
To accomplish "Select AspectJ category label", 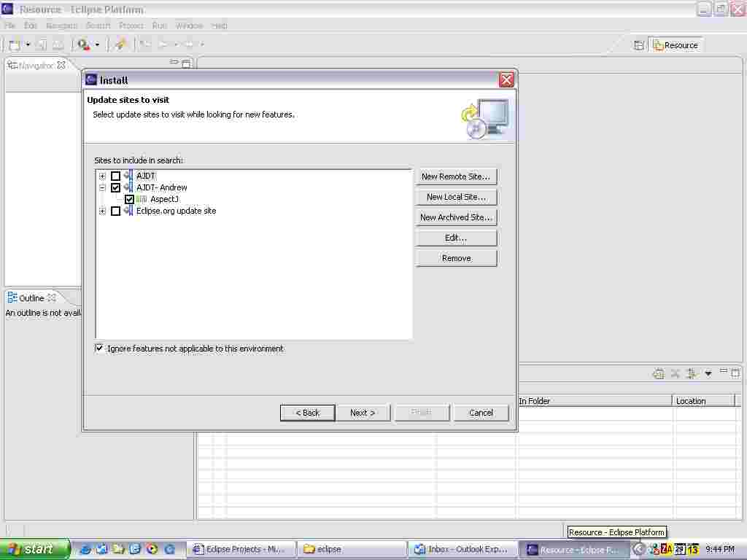I will (164, 199).
